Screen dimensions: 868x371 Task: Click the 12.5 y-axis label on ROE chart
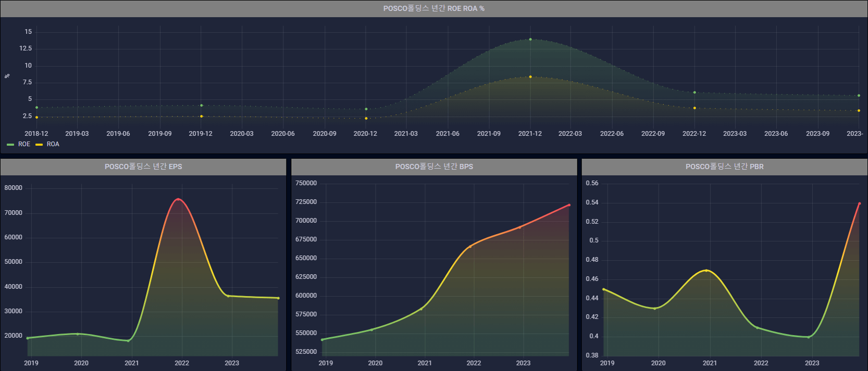coord(26,48)
